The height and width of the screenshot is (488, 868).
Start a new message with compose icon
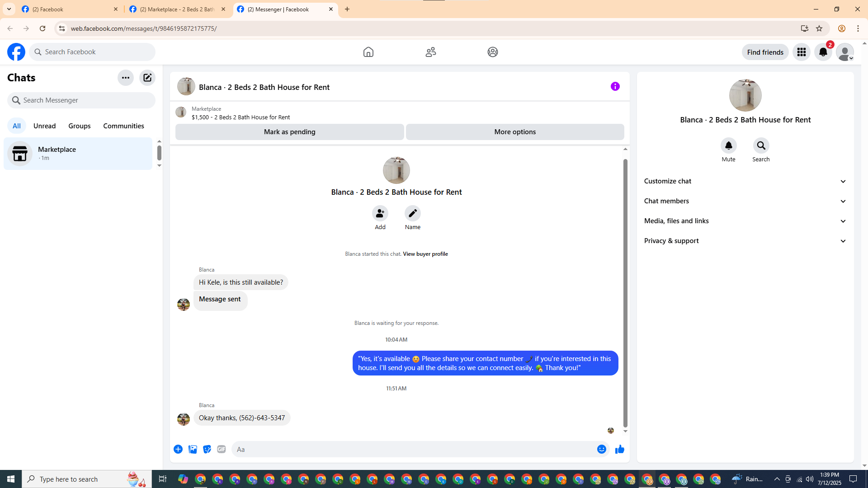pos(147,78)
